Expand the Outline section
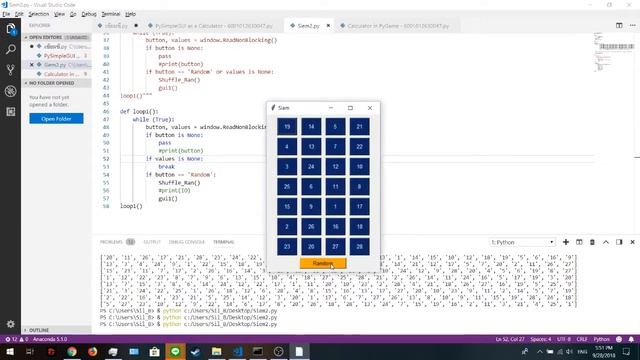 (x=56, y=330)
